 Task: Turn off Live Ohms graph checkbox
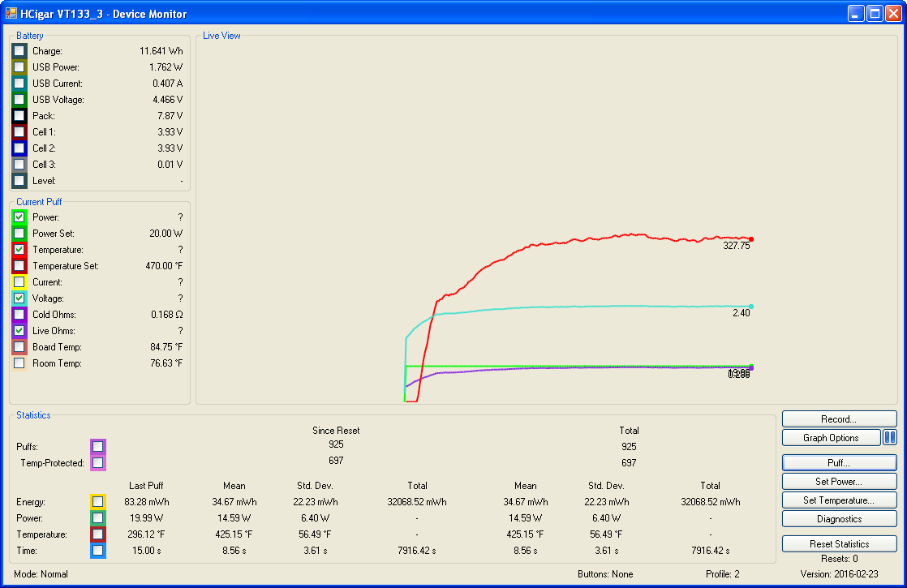coord(19,331)
